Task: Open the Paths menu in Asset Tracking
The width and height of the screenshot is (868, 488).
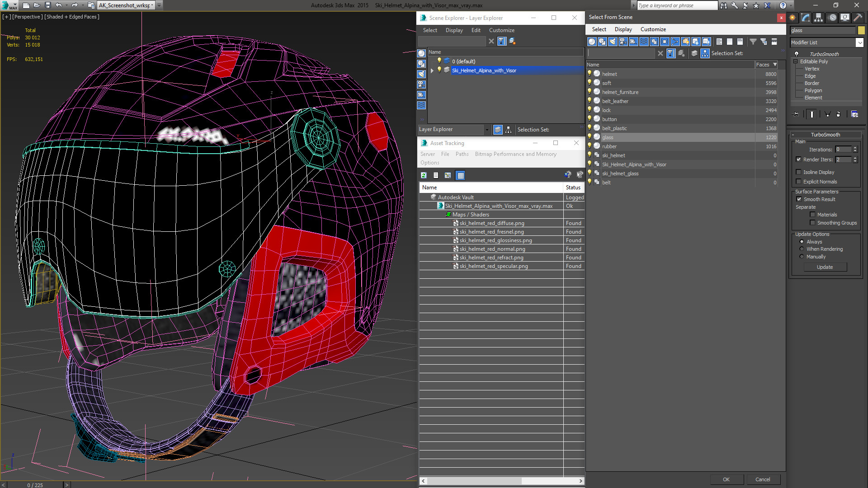Action: point(462,154)
